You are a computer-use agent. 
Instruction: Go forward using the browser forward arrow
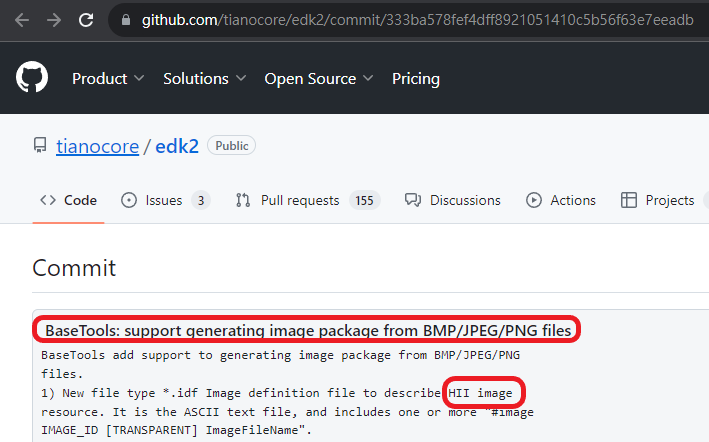(x=54, y=20)
